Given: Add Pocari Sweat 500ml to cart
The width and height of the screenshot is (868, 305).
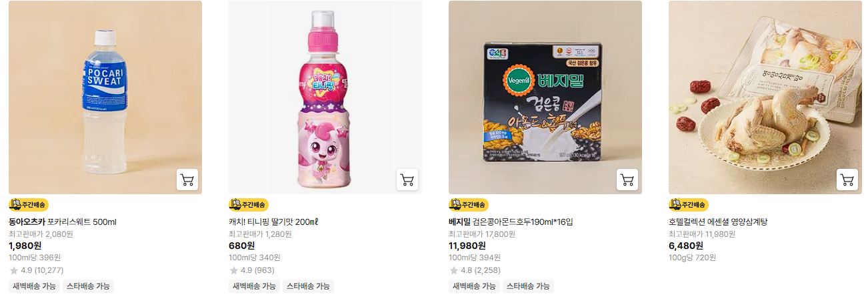Looking at the screenshot, I should pos(187,180).
